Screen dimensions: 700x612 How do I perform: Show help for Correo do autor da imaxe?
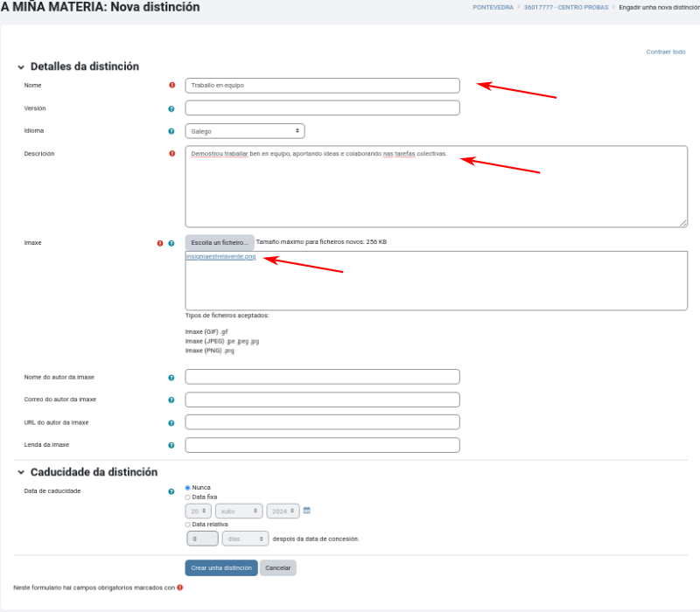pyautogui.click(x=171, y=400)
